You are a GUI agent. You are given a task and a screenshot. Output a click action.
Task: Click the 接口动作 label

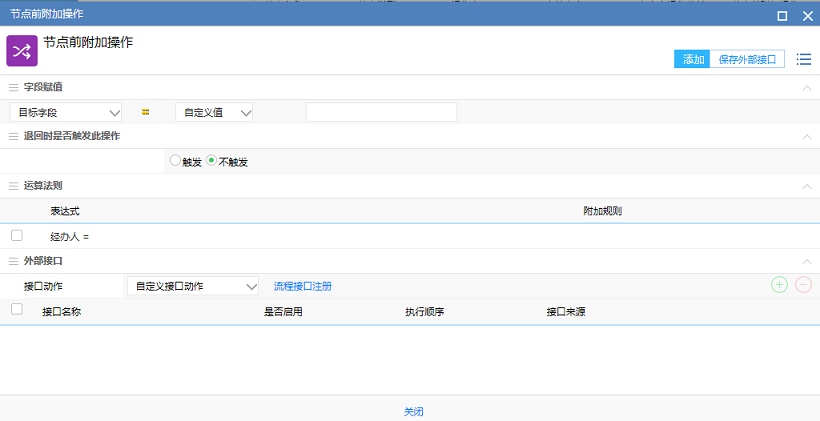point(43,287)
